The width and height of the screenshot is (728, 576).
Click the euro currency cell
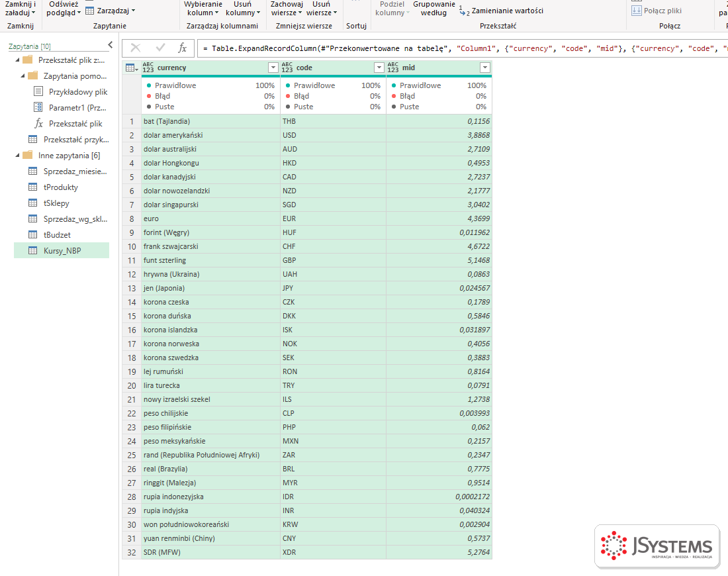tap(210, 218)
